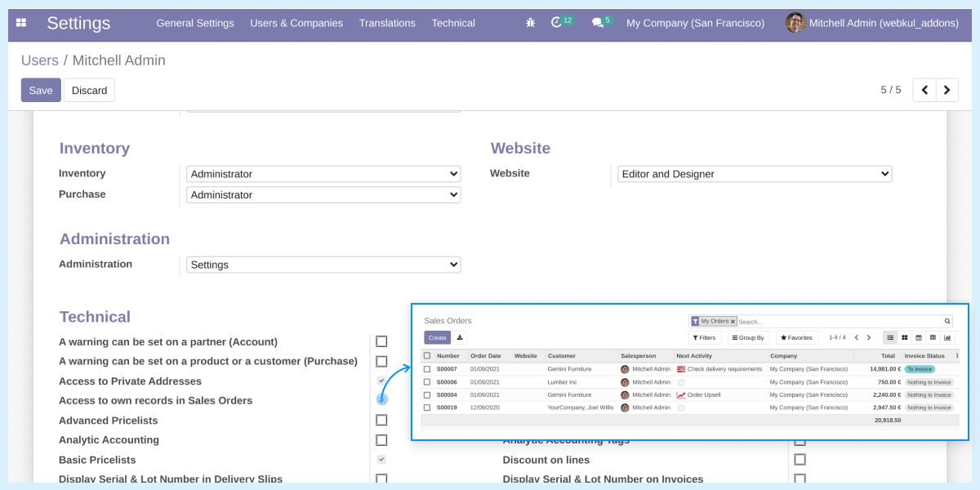The width and height of the screenshot is (980, 490).
Task: Toggle the Advanced Pricelists checkbox
Action: pos(381,420)
